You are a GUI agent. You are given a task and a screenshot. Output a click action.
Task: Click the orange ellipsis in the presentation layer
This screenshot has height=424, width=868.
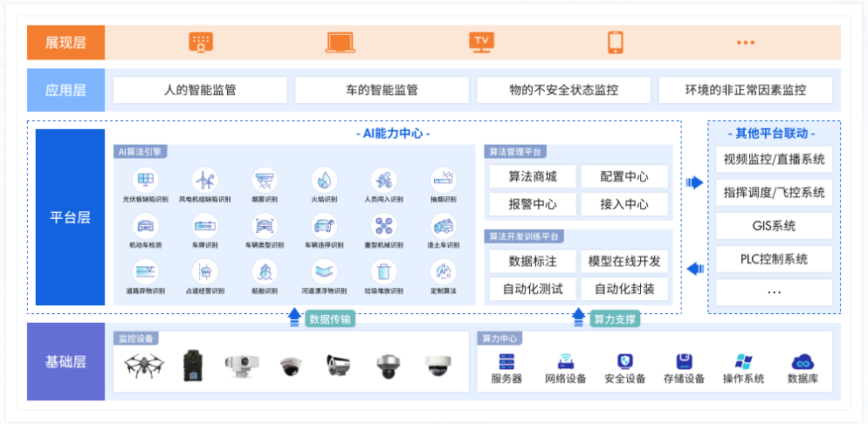coord(746,43)
